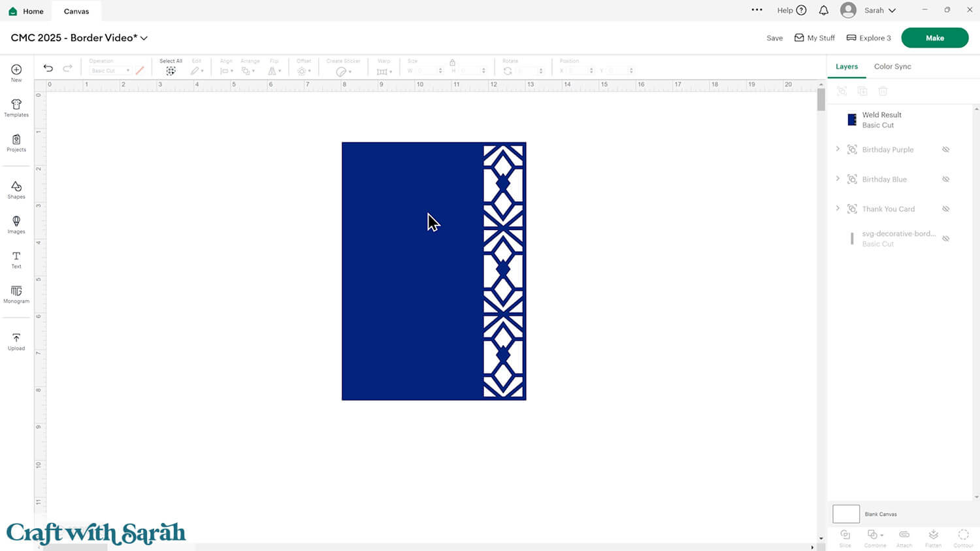Click the Group icon in Layers panel

click(842, 92)
